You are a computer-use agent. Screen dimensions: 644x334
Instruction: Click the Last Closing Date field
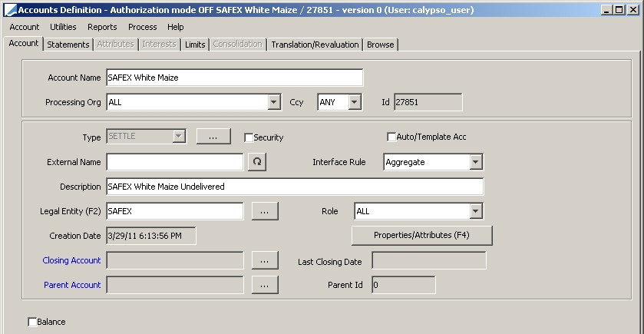[x=429, y=261]
